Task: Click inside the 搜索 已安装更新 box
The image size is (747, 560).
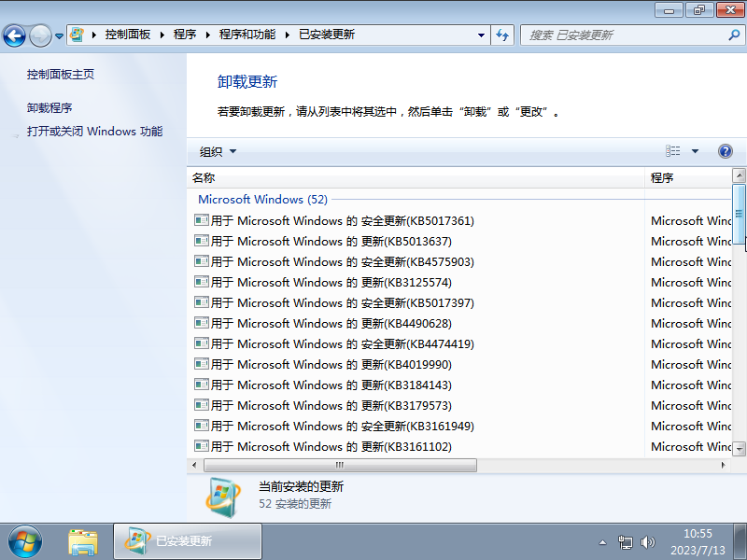Action: (x=616, y=35)
